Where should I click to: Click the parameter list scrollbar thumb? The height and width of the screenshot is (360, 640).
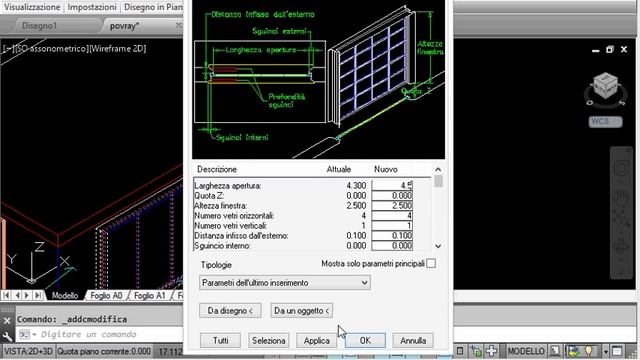click(438, 181)
